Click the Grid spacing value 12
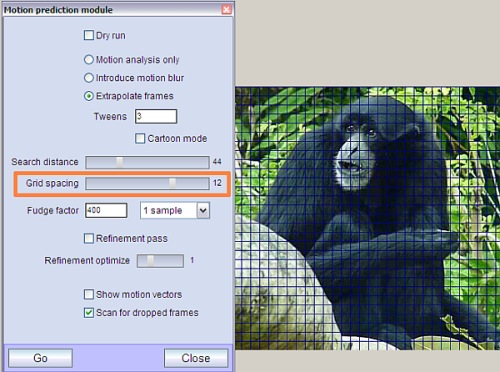 (x=217, y=183)
